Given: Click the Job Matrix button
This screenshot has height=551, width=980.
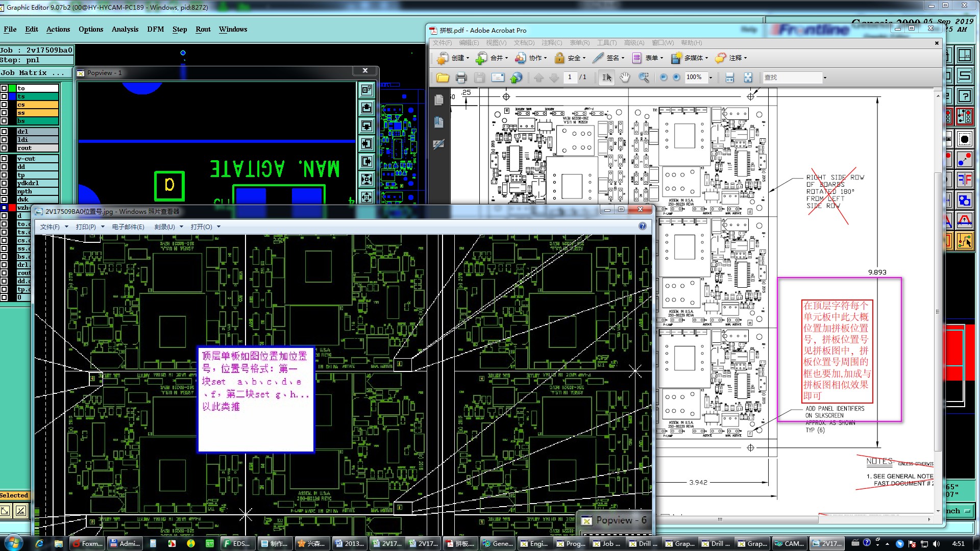Looking at the screenshot, I should coord(37,73).
